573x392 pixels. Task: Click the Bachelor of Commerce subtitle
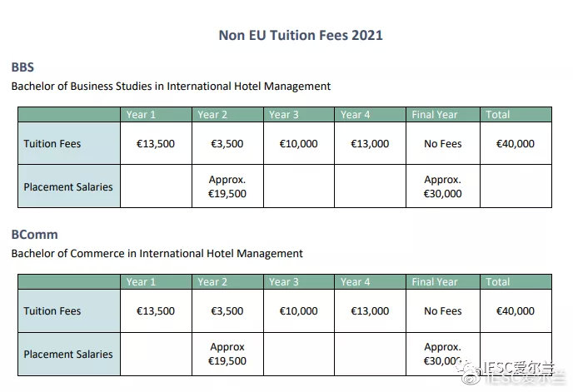pos(157,253)
